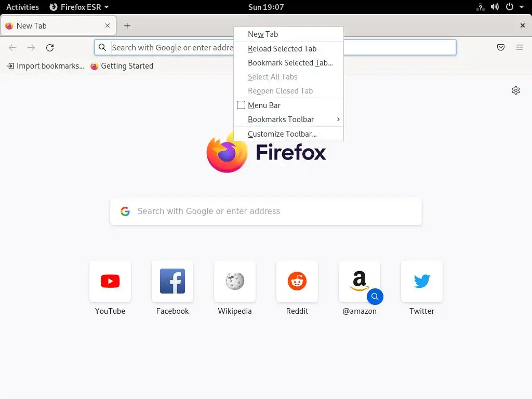This screenshot has height=399, width=532.
Task: Open the YouTube shortcut tile
Action: pyautogui.click(x=110, y=281)
